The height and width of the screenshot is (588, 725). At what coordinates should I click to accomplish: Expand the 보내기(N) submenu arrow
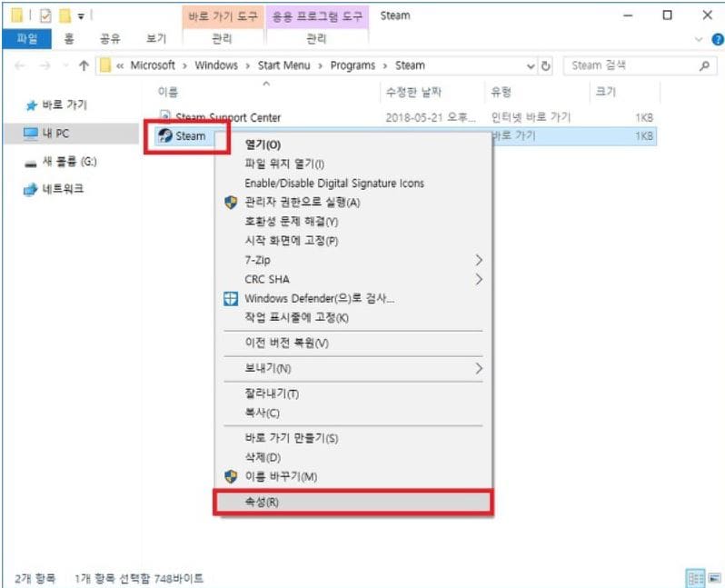[x=479, y=368]
